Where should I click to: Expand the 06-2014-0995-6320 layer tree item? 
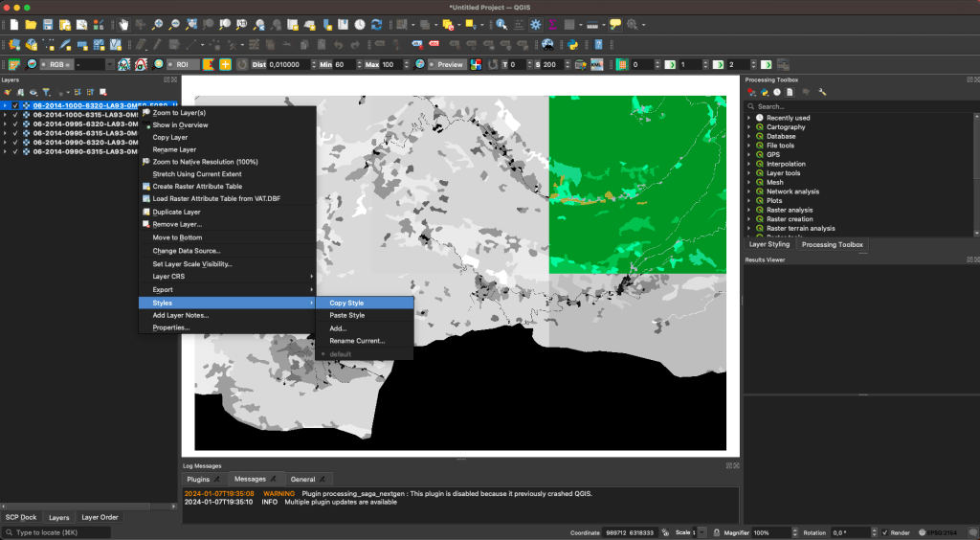point(5,124)
